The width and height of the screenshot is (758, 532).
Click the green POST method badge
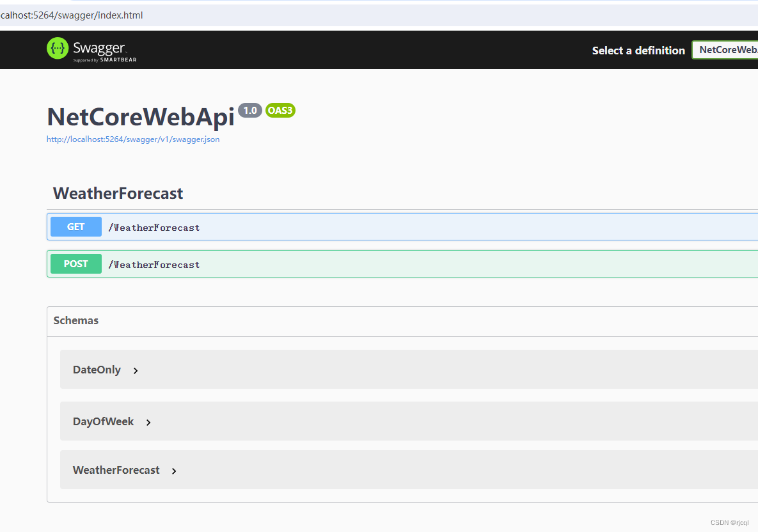coord(75,263)
